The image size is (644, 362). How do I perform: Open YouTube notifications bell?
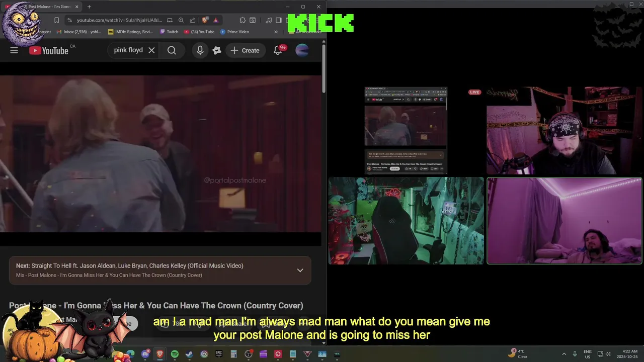pyautogui.click(x=278, y=50)
